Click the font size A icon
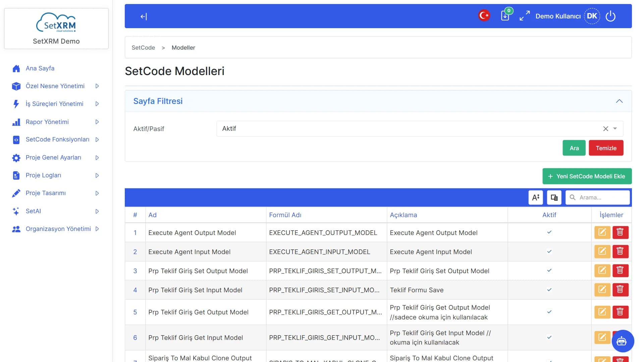 [536, 197]
